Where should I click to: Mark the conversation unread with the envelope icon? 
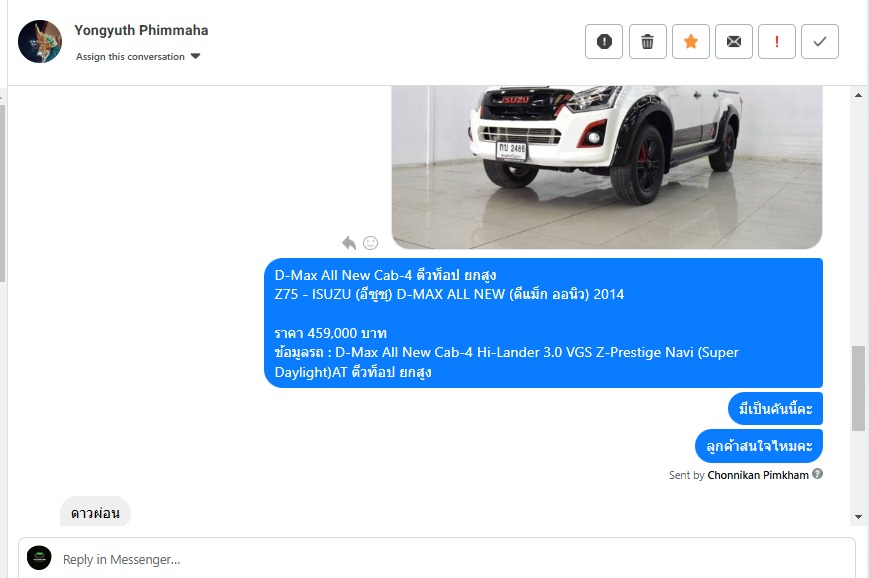(x=734, y=42)
